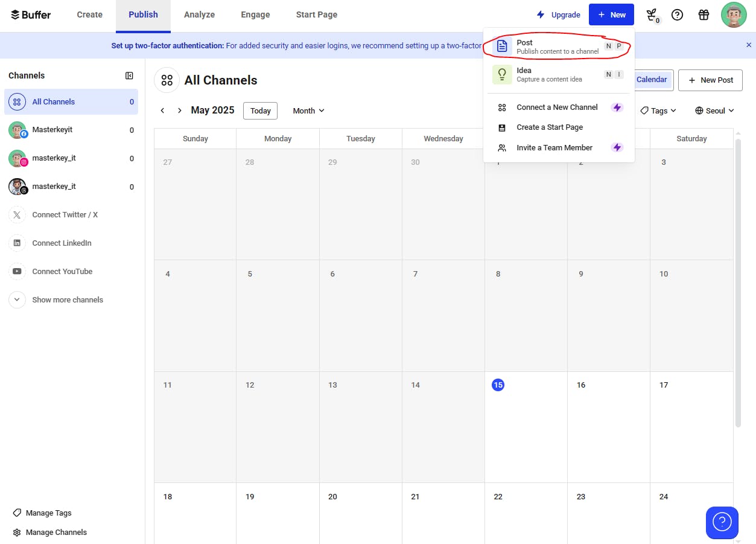The width and height of the screenshot is (756, 544).
Task: Click the calendar vertical scrollbar
Action: point(737,283)
